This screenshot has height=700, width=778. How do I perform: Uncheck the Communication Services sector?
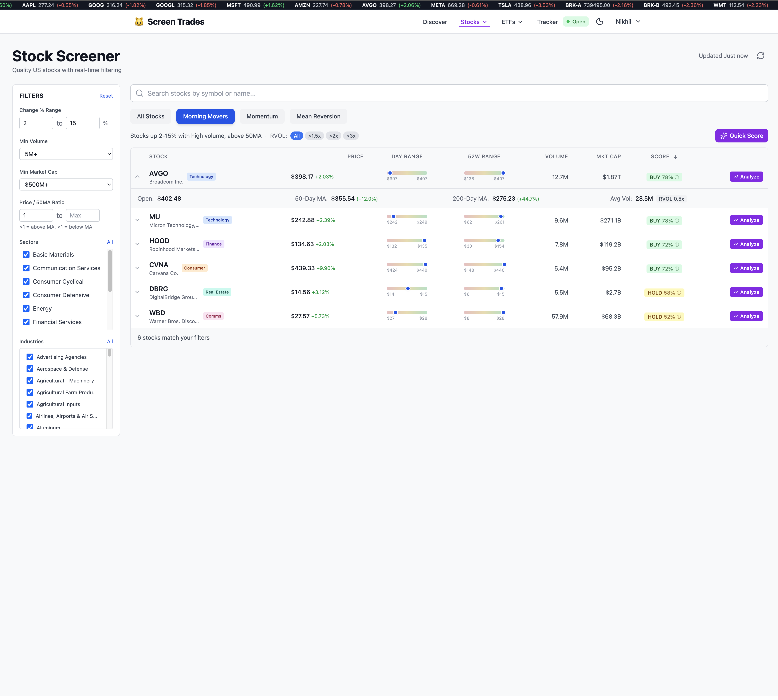coord(26,268)
